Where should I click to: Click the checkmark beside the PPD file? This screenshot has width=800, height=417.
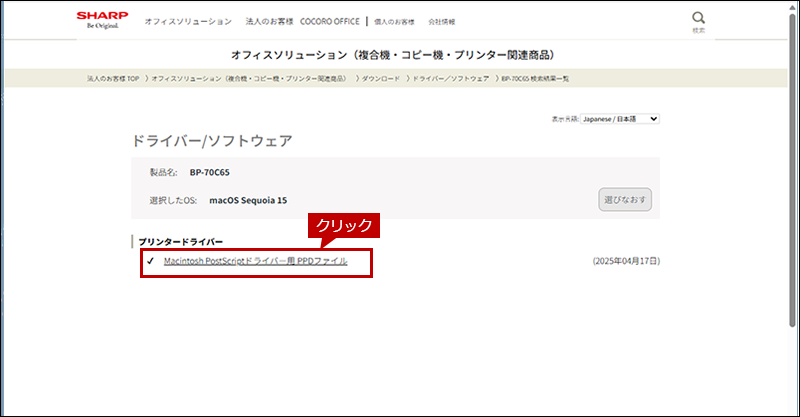point(149,261)
